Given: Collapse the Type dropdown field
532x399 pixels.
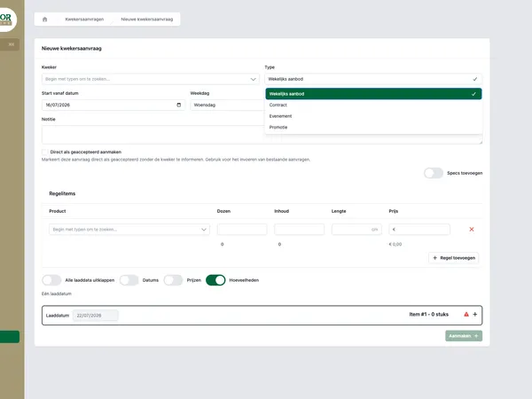Looking at the screenshot, I should pos(373,79).
